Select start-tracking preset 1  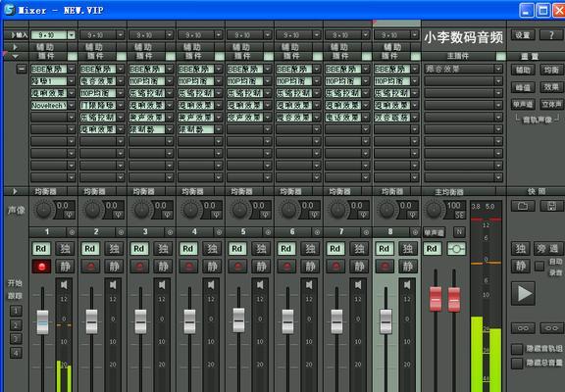(16, 311)
